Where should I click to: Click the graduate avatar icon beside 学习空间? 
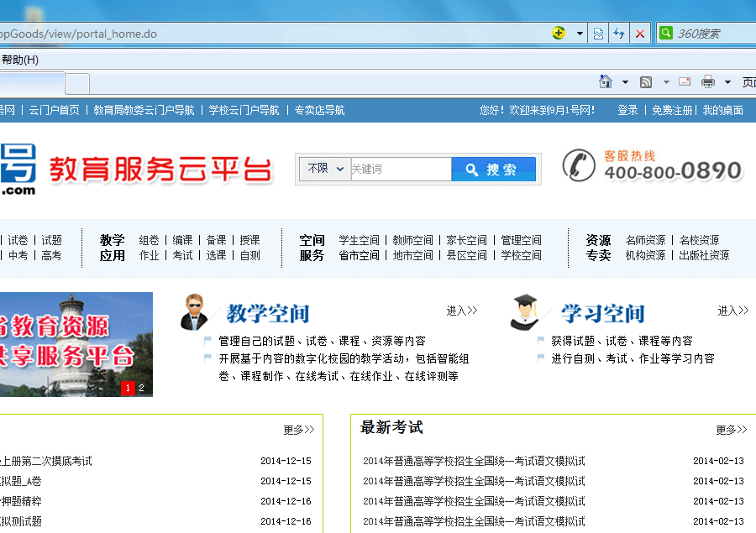tap(525, 313)
